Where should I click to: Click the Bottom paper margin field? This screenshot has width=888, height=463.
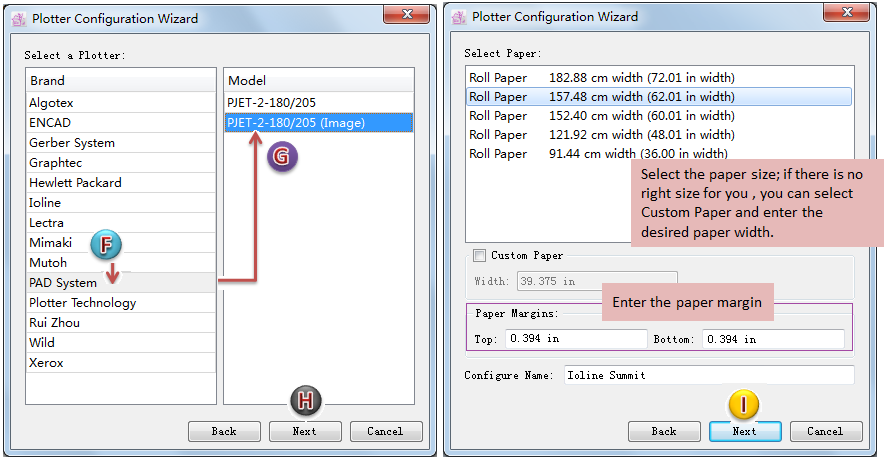pyautogui.click(x=772, y=339)
